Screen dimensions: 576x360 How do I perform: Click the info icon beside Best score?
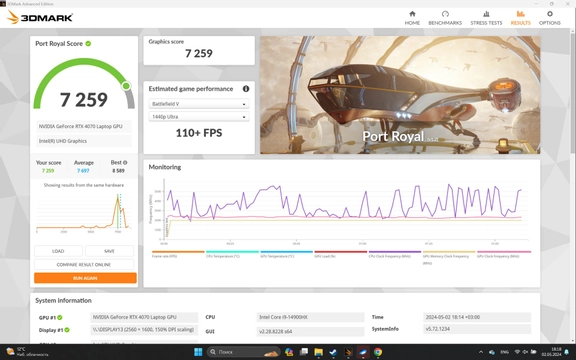pos(125,162)
